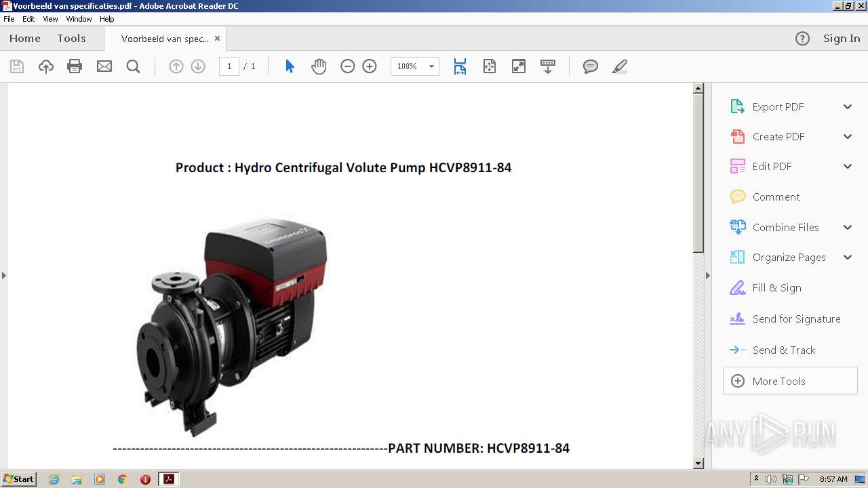Click the system tray volume icon
Image resolution: width=868 pixels, height=488 pixels.
[771, 479]
